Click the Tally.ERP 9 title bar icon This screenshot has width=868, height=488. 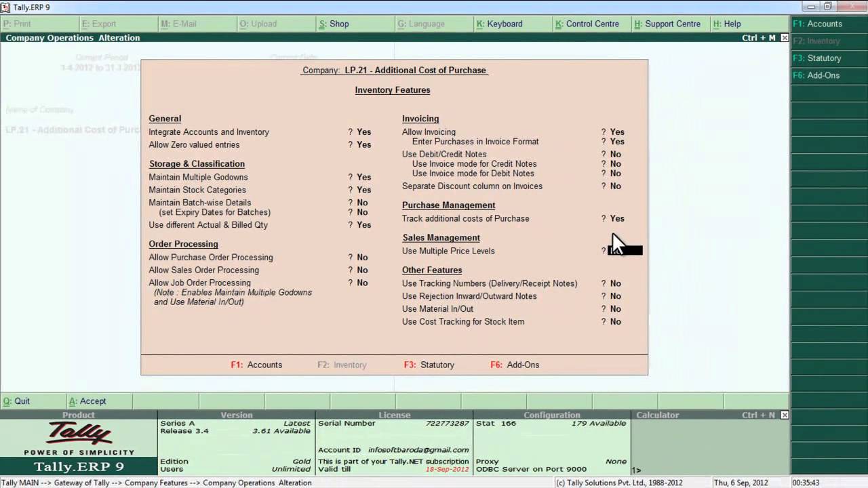coord(6,7)
